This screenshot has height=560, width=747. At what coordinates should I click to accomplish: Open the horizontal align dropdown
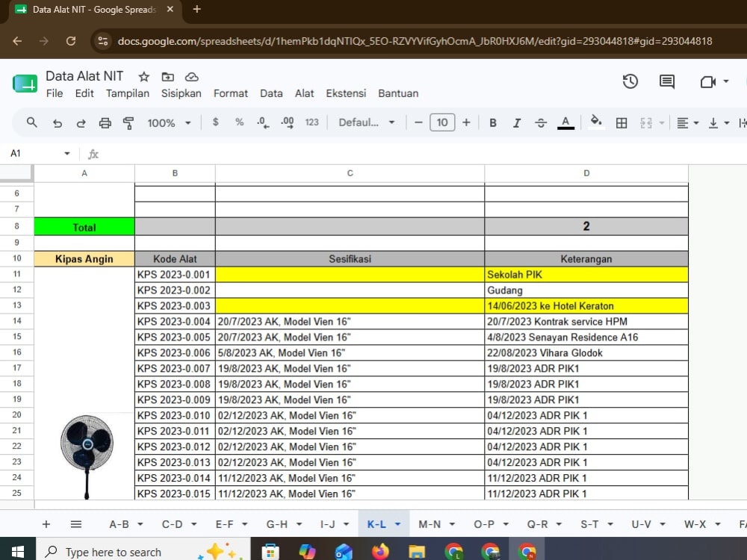(688, 123)
